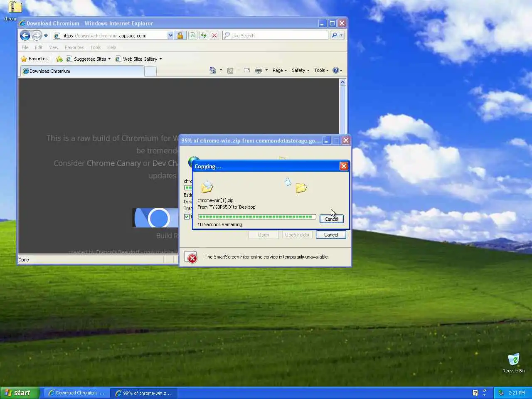Open the Web Slice Gallery link
The width and height of the screenshot is (532, 399).
136,59
